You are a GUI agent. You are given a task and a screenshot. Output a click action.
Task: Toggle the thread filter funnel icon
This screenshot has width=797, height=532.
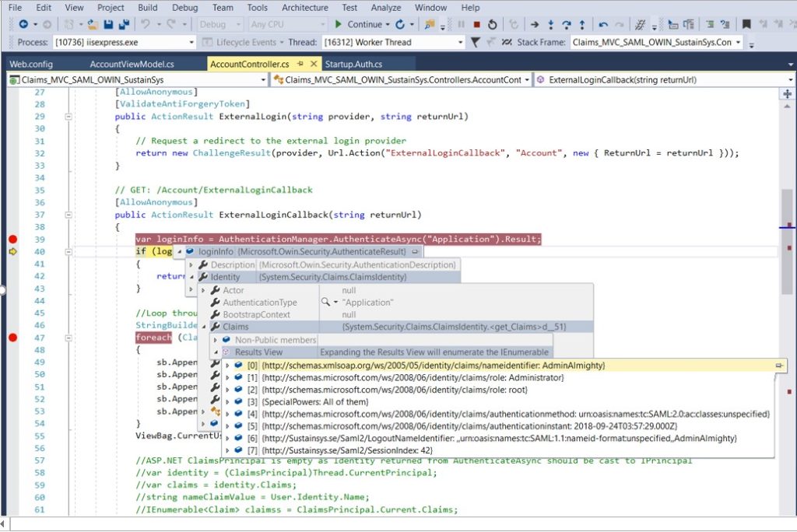click(475, 42)
